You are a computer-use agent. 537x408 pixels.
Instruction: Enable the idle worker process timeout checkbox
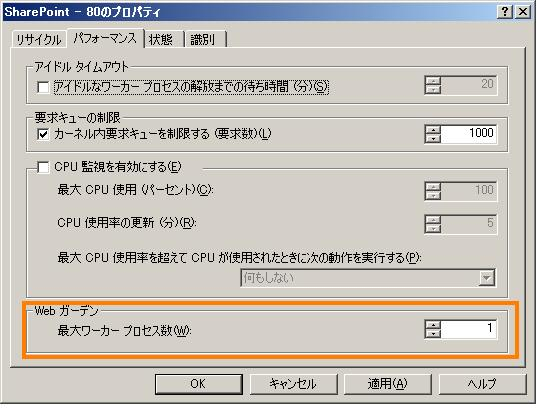pyautogui.click(x=43, y=87)
